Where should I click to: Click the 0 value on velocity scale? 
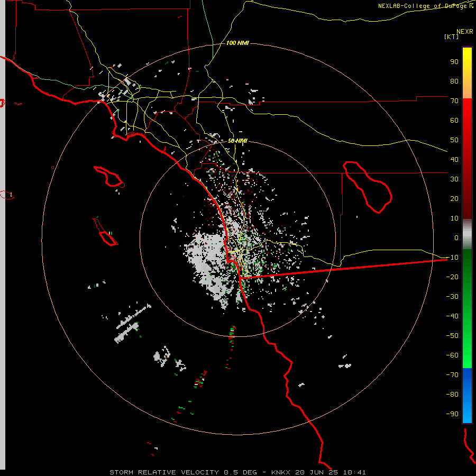456,237
